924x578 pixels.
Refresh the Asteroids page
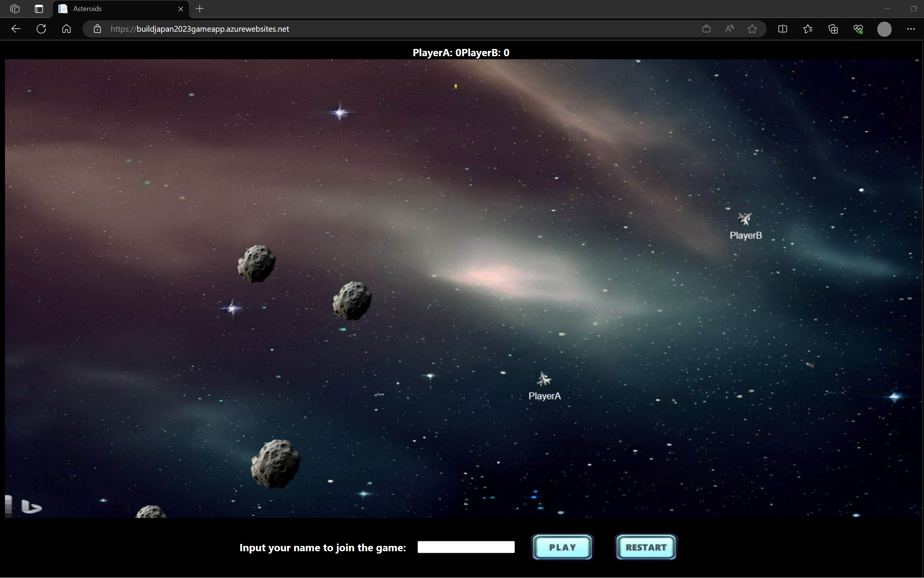click(41, 29)
